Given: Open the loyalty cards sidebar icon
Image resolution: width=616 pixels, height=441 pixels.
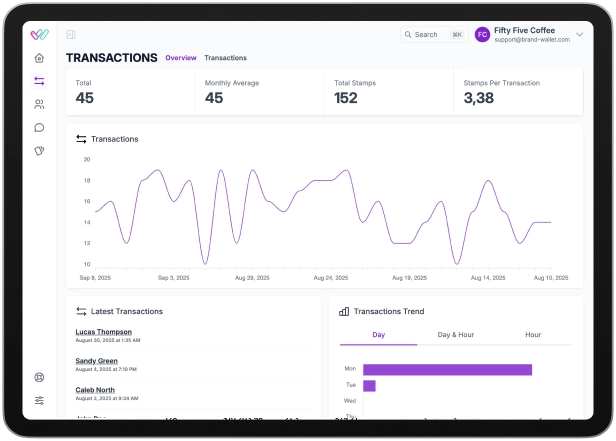Looking at the screenshot, I should coord(39,151).
